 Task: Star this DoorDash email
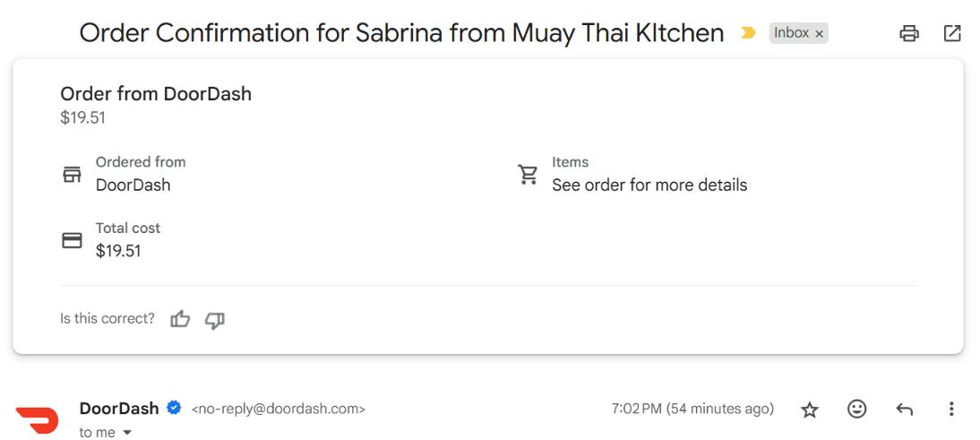810,410
